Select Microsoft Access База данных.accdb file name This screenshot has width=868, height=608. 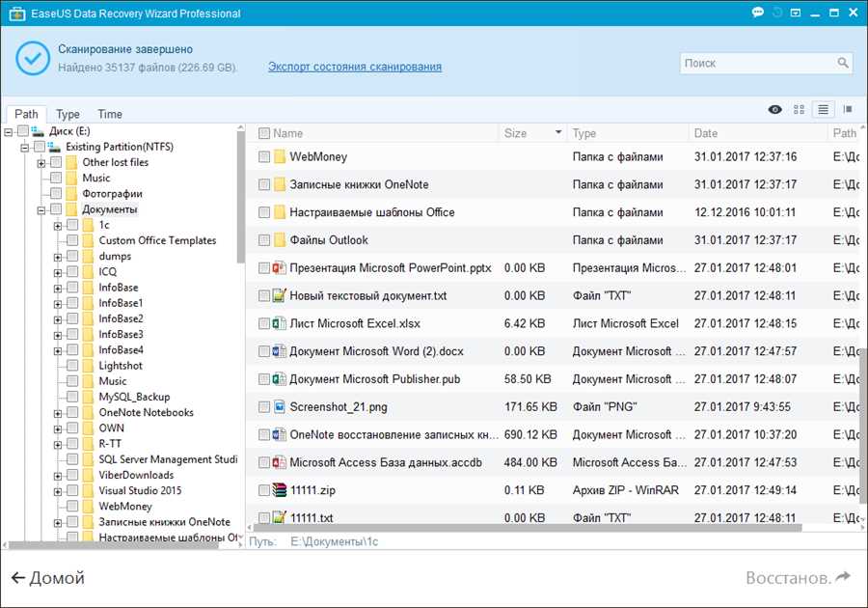tap(386, 462)
